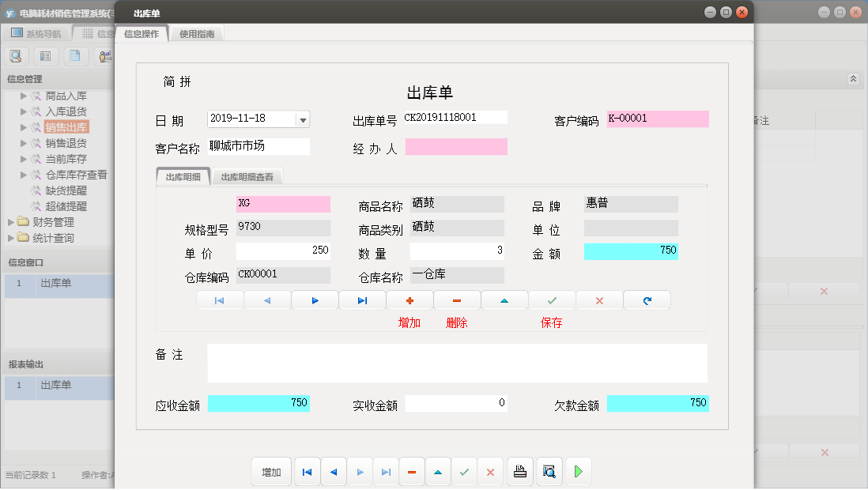Screen dimensions: 868x490
Task: Click the green play arrow in bottom toolbar
Action: 578,472
